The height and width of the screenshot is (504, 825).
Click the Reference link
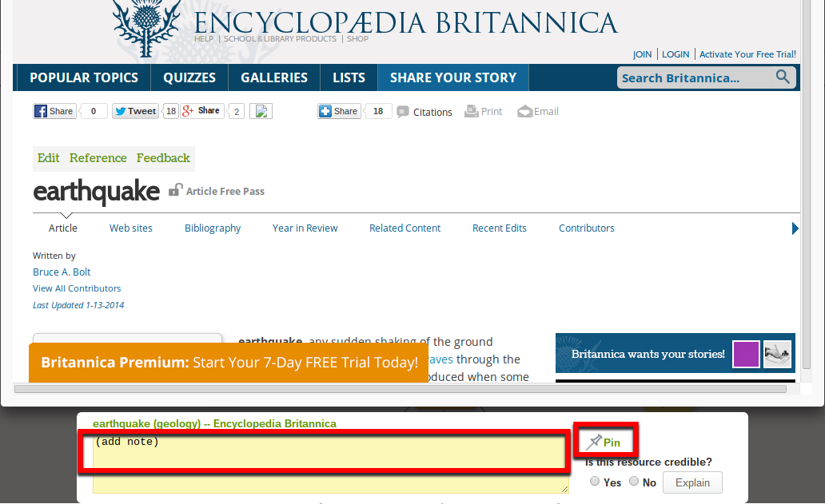(98, 157)
